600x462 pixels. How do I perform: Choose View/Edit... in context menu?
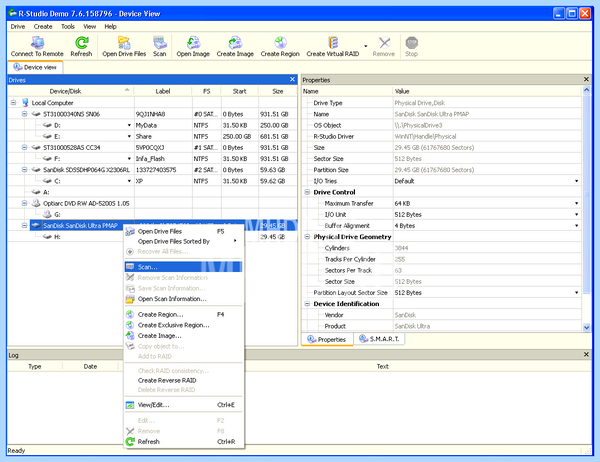pyautogui.click(x=183, y=405)
